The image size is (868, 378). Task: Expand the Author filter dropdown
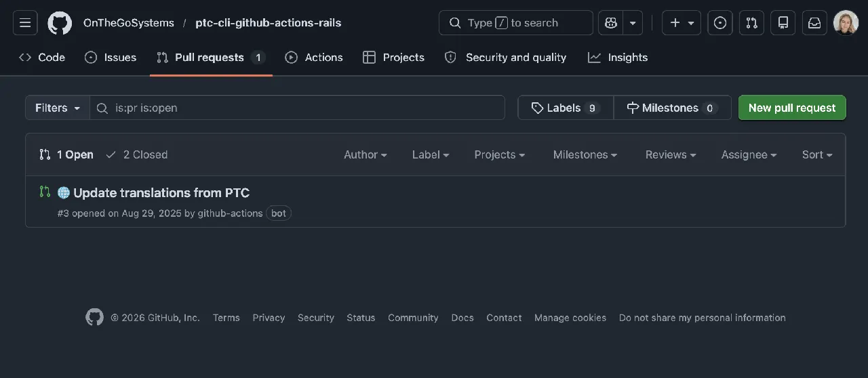366,154
